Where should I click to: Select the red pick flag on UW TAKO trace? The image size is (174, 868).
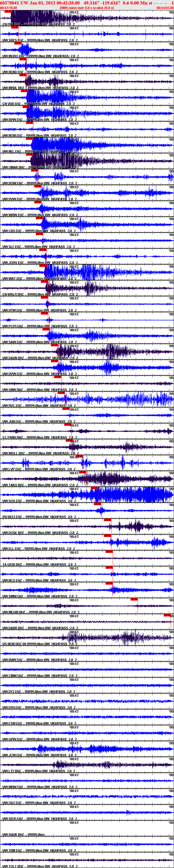click(x=82, y=472)
